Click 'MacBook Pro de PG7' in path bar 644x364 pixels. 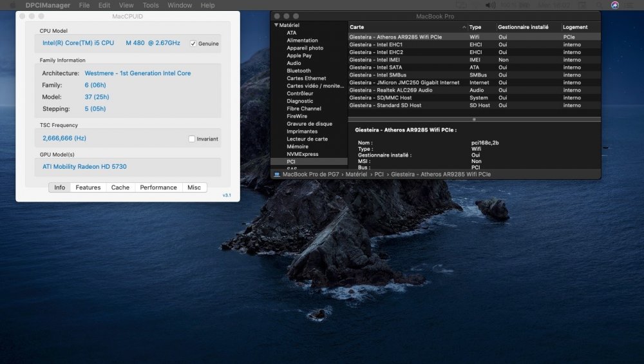(x=311, y=174)
